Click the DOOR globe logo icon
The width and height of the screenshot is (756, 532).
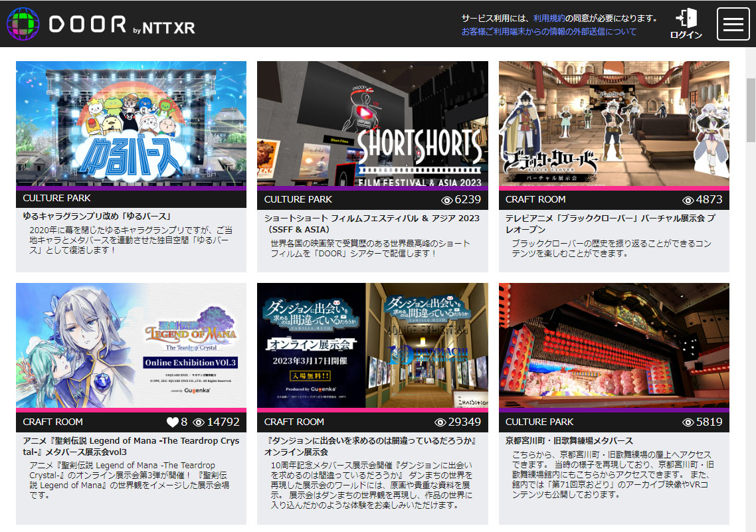coord(23,24)
